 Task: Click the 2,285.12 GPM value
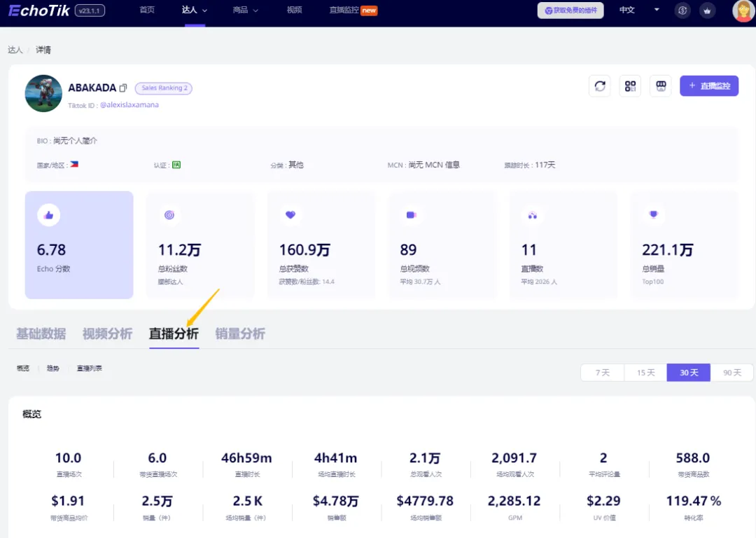(x=514, y=502)
